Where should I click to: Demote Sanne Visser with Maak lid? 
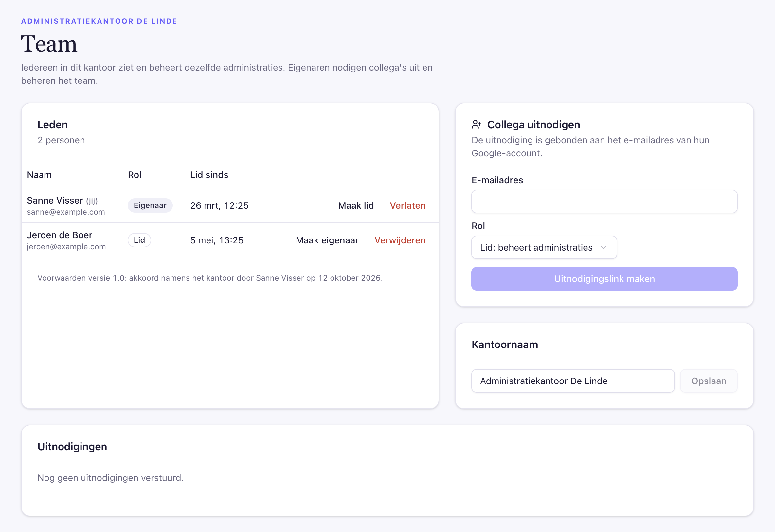pyautogui.click(x=356, y=206)
